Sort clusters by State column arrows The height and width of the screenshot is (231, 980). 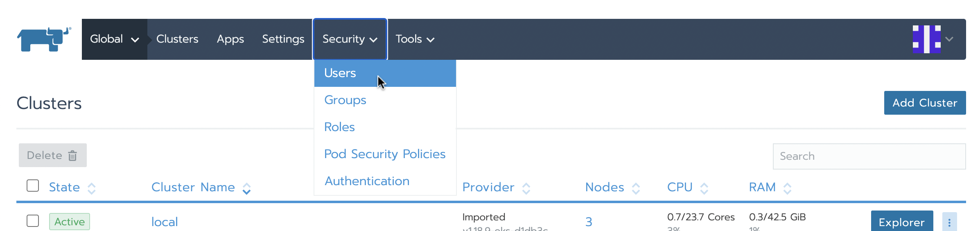pyautogui.click(x=92, y=188)
